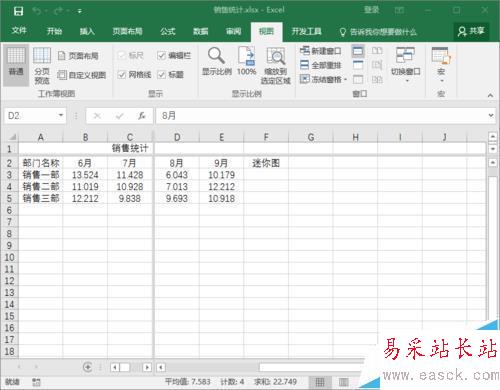Click the 求和 sum value in status bar
This screenshot has height=390, width=500.
click(275, 382)
